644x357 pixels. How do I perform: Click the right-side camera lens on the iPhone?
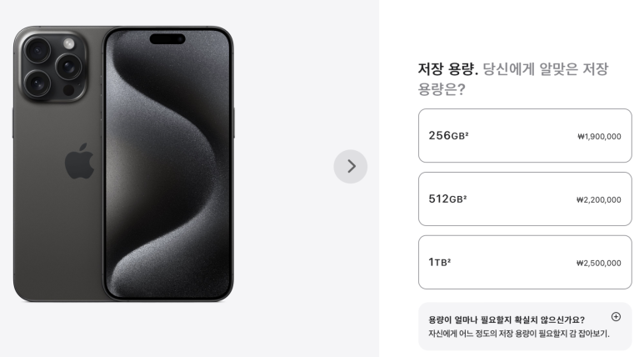point(68,67)
